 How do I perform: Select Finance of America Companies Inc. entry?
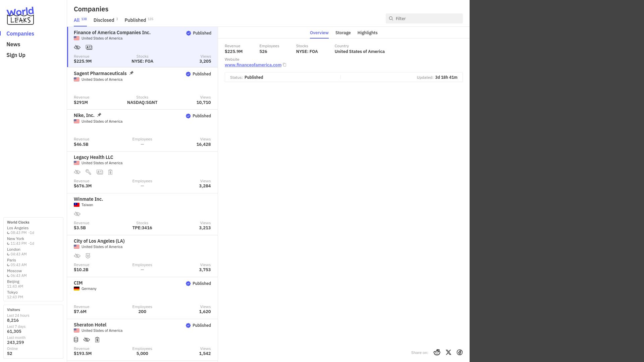[x=142, y=47]
